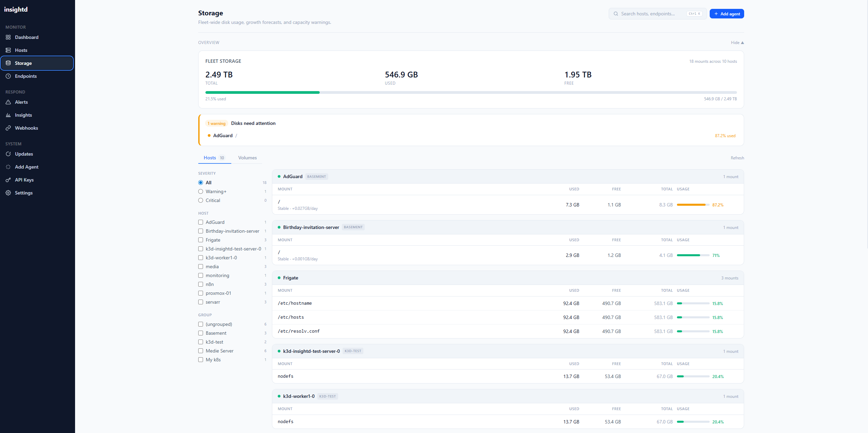Click the plus icon on Add agent button
Image resolution: width=868 pixels, height=433 pixels.
(716, 14)
